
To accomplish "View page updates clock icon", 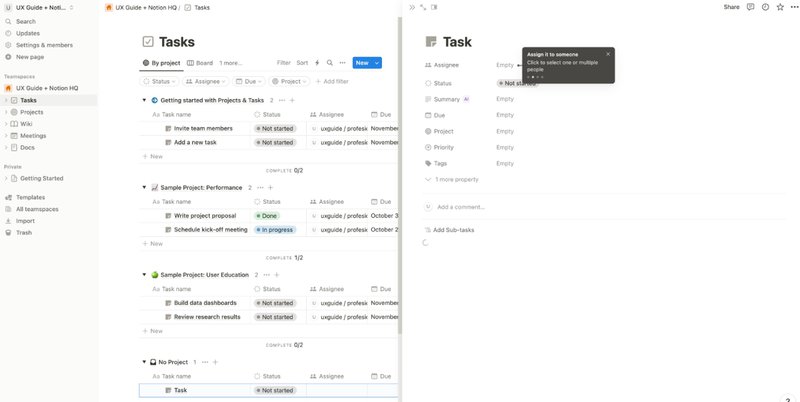I will pos(765,7).
